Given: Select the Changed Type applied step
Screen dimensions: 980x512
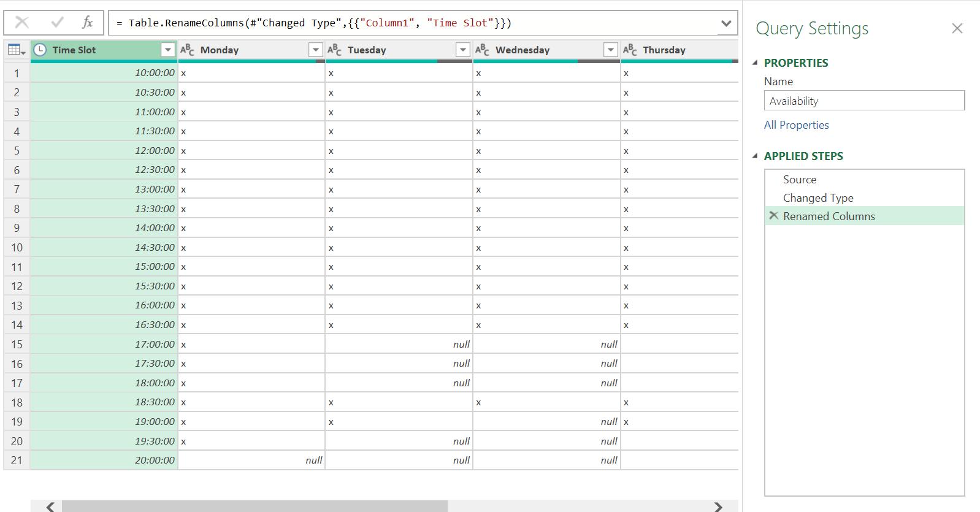Looking at the screenshot, I should pos(864,198).
